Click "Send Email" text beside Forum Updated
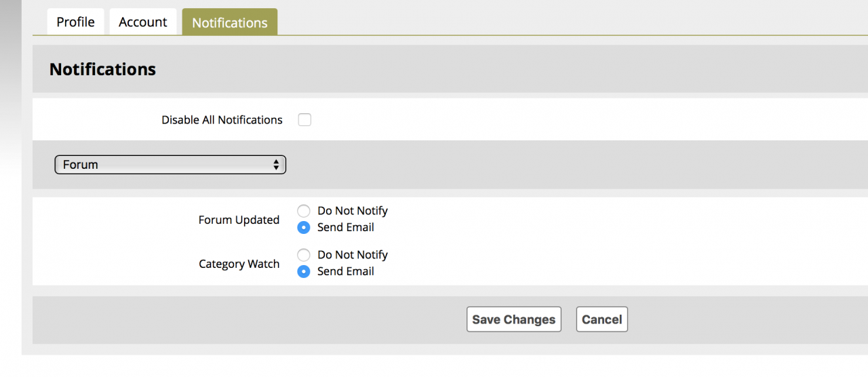868x377 pixels. point(346,228)
